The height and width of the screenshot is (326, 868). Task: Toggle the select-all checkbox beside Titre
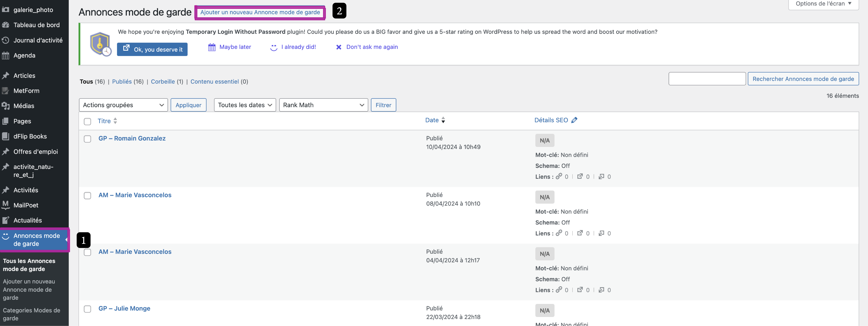[x=87, y=121]
